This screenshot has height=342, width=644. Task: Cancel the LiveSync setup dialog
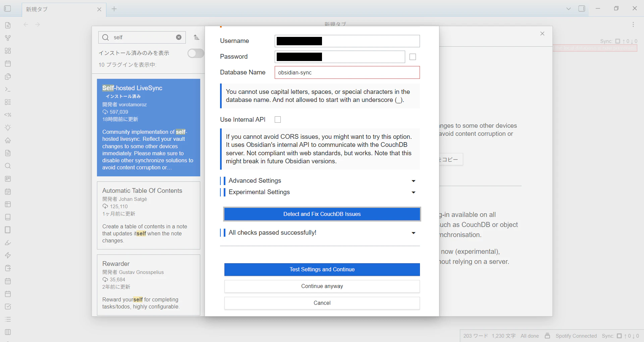click(322, 303)
